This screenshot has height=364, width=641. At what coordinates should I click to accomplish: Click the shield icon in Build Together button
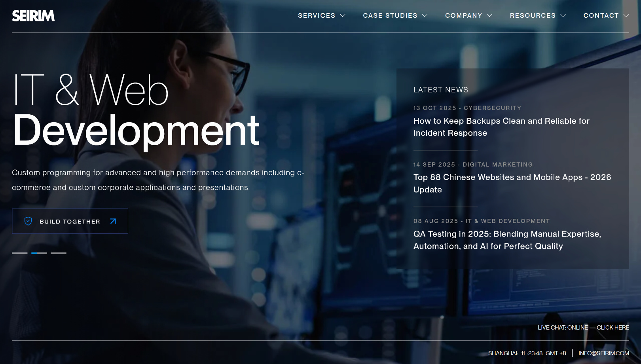(28, 221)
